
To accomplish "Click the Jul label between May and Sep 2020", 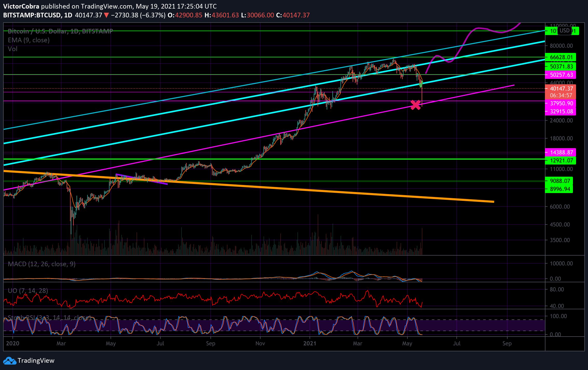I will coord(160,343).
